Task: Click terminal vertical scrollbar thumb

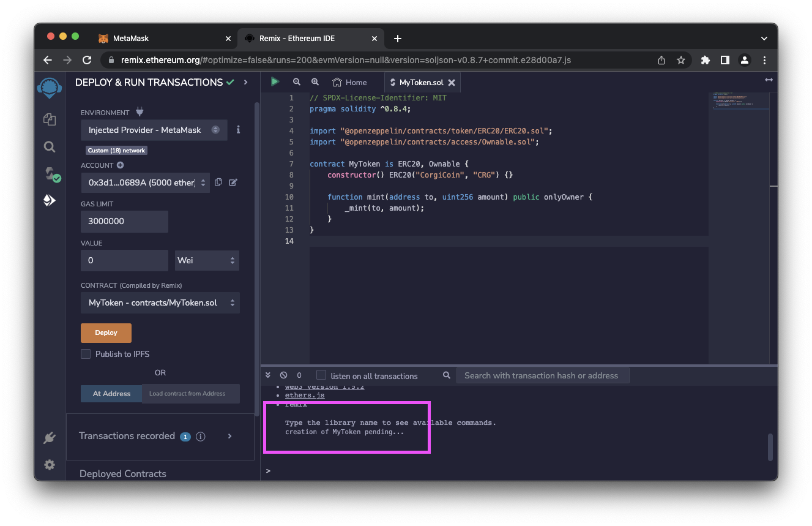Action: click(770, 447)
